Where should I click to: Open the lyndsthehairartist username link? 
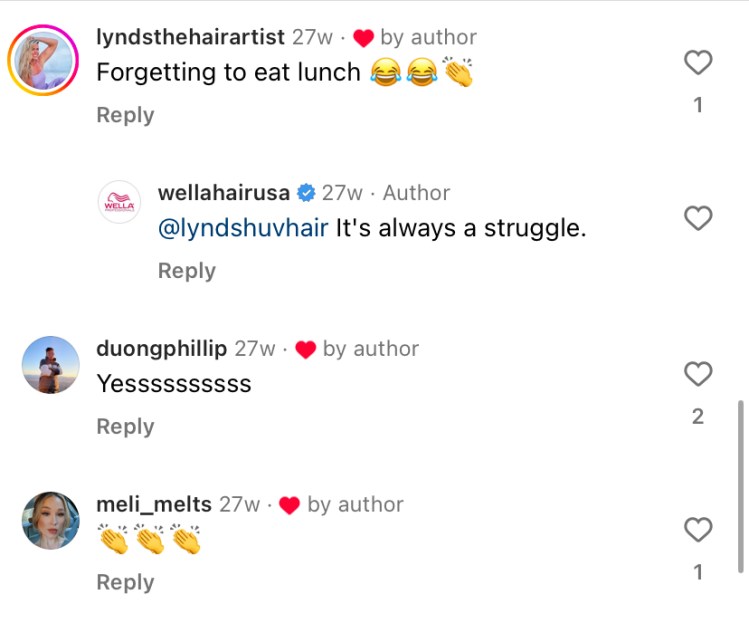point(190,37)
